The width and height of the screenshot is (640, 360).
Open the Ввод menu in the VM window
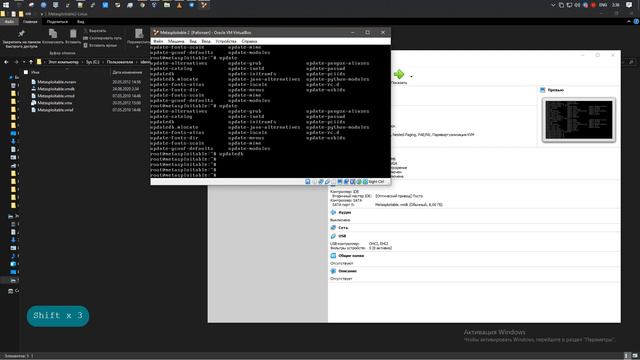click(x=206, y=41)
